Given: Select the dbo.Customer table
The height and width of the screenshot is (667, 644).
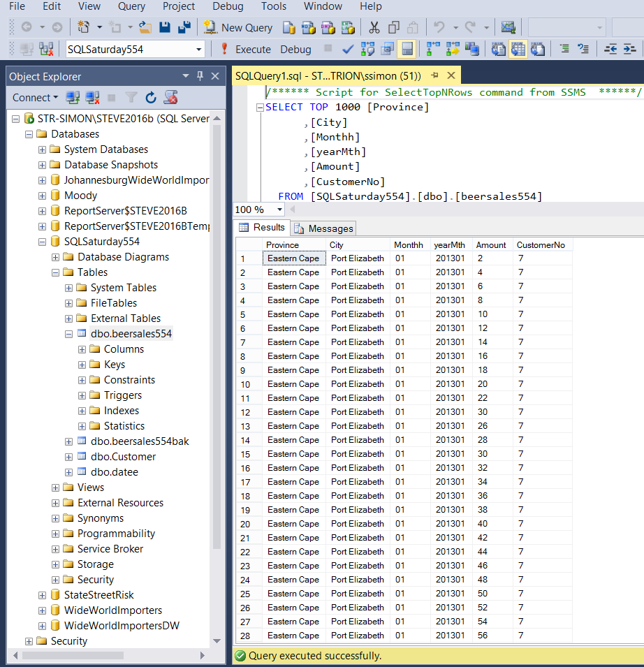Looking at the screenshot, I should [x=123, y=457].
